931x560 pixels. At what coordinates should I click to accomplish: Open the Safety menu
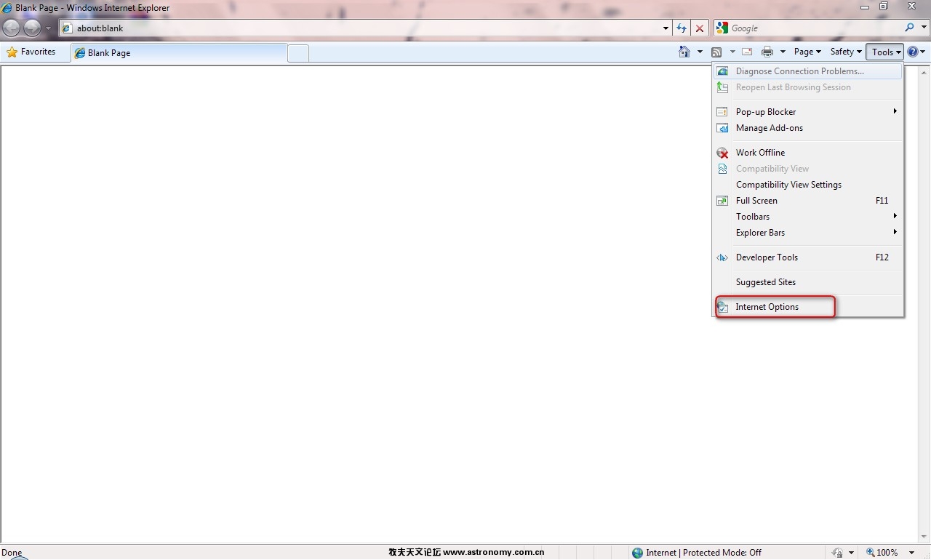coord(846,52)
